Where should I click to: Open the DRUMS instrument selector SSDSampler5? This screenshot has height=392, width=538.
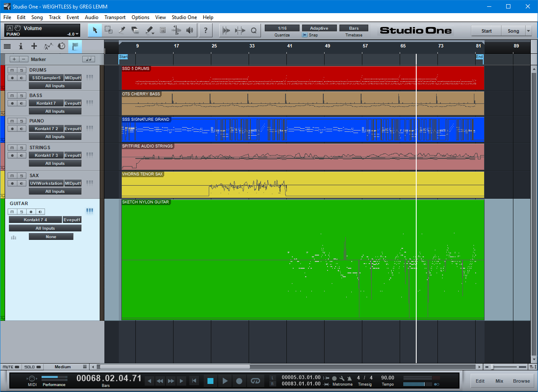coord(46,78)
